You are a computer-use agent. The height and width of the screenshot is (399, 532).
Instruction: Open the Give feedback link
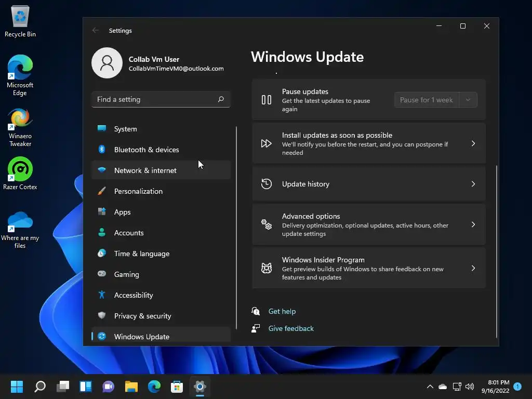pos(291,328)
